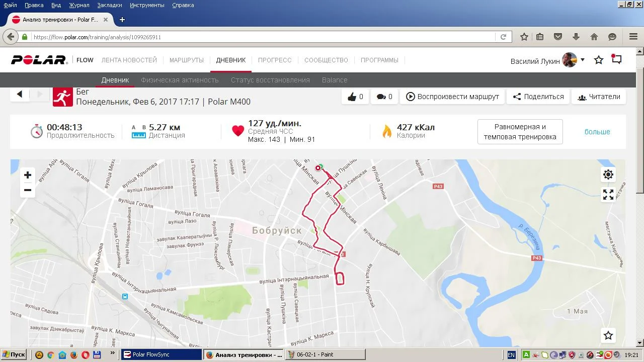Screen dimensions: 644x362
Task: Open the ПРОГРЕСС navigation tab
Action: 275,60
